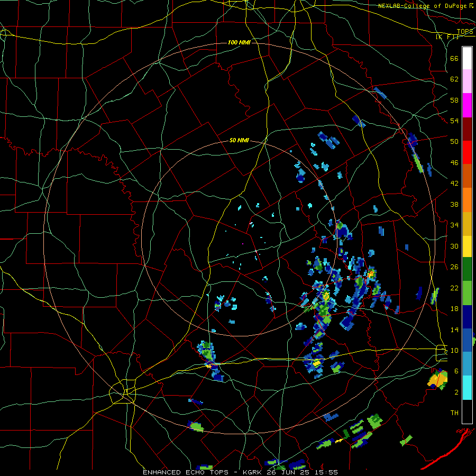Click the "15:55" time stamp
This screenshot has height=476, width=476.
(x=327, y=472)
